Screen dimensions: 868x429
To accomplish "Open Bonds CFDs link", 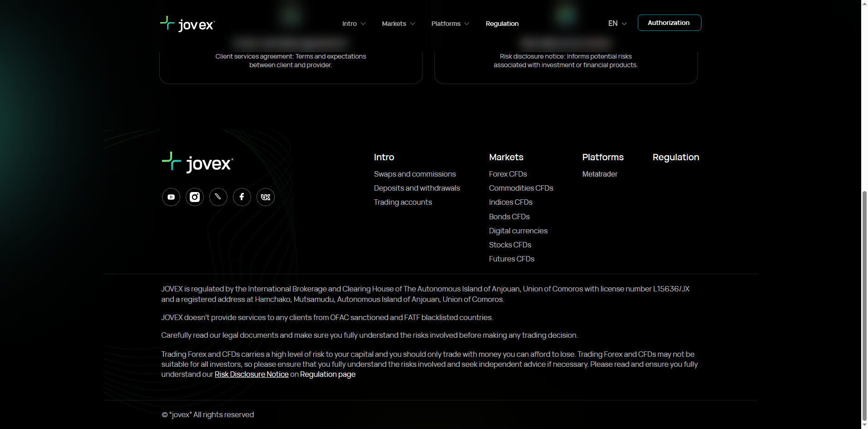I will coord(509,217).
